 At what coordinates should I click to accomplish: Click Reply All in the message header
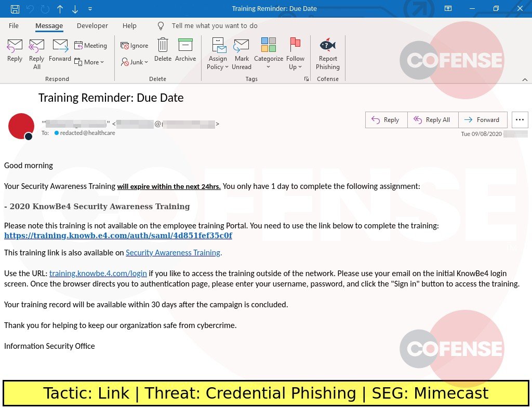[433, 120]
